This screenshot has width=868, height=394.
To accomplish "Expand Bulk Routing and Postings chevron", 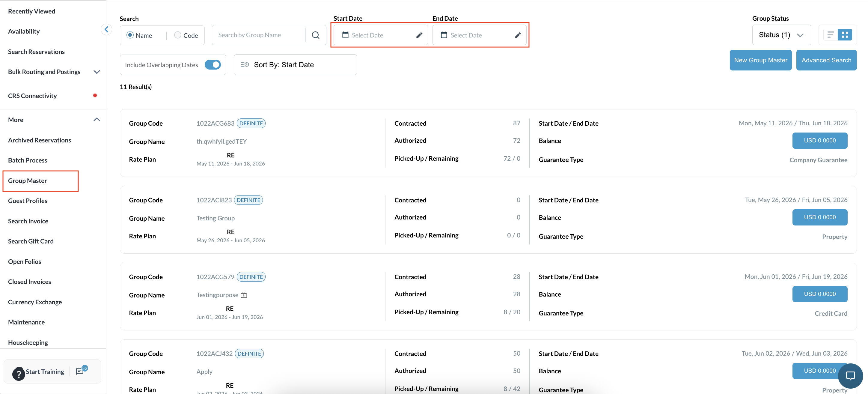I will click(97, 72).
